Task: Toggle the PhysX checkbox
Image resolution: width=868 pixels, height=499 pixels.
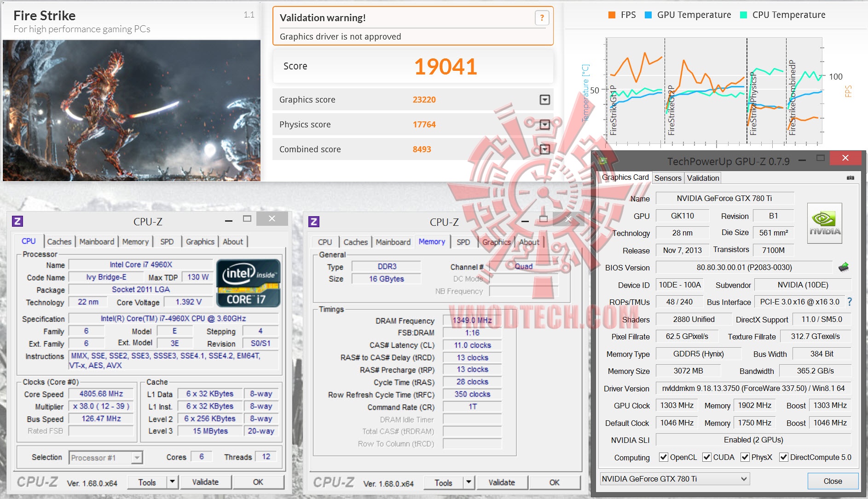Action: pos(745,457)
